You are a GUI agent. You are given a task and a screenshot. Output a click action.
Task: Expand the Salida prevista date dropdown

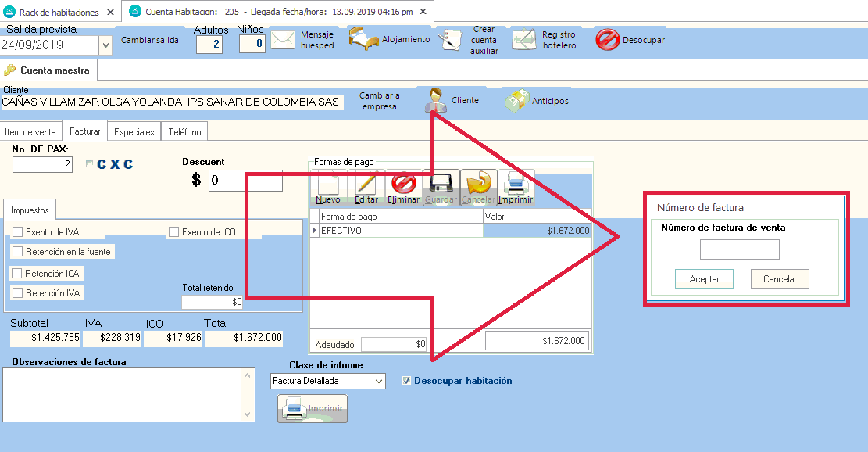105,45
